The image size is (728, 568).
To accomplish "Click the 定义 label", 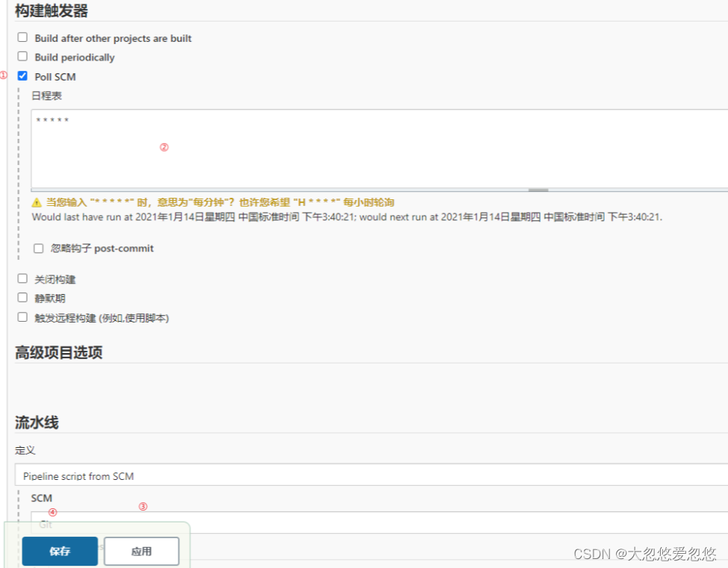I will (x=25, y=450).
